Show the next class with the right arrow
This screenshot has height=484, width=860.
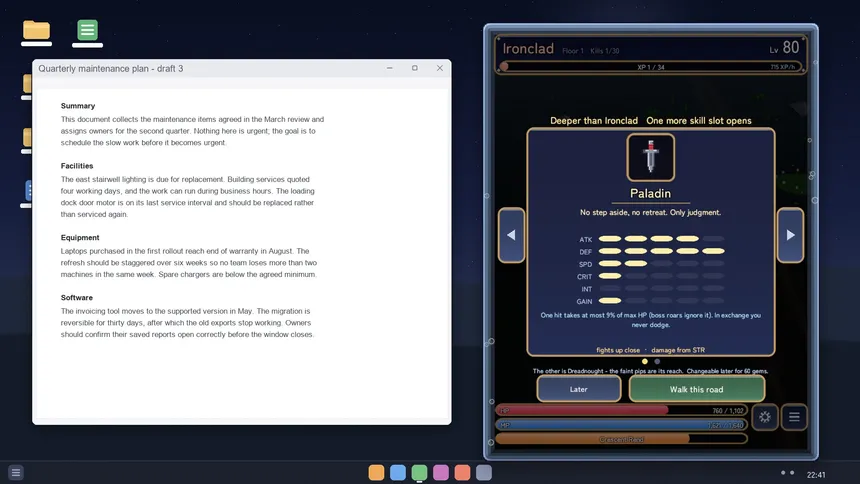tap(790, 235)
